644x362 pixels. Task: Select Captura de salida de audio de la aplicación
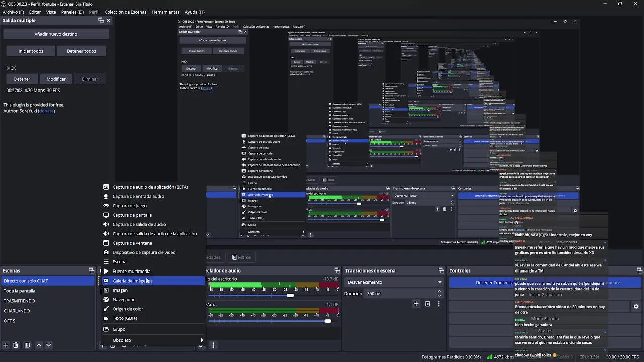[x=153, y=234]
